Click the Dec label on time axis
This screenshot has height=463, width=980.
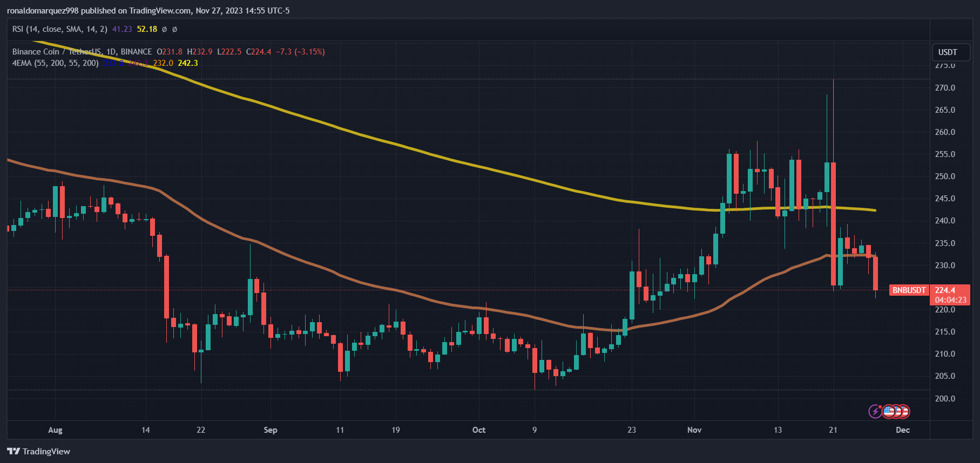[903, 430]
